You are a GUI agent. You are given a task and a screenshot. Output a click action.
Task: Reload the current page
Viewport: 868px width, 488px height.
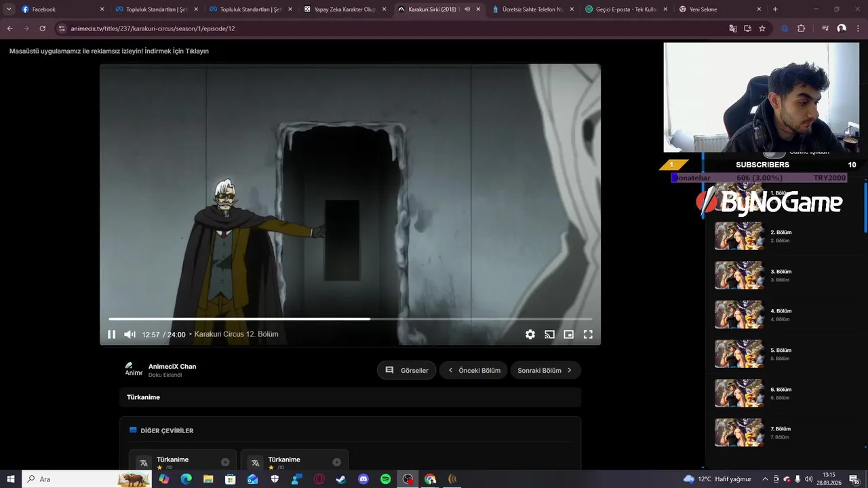42,28
